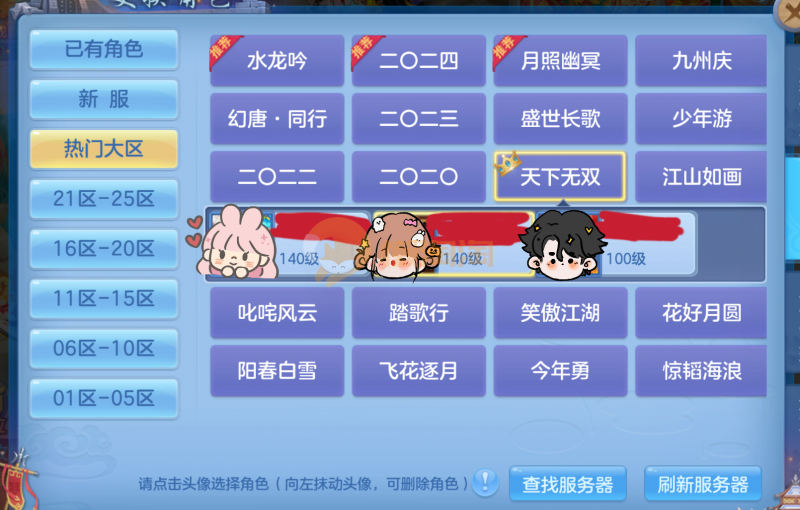Choose the 幻唐·同行 server
800x510 pixels.
[277, 119]
